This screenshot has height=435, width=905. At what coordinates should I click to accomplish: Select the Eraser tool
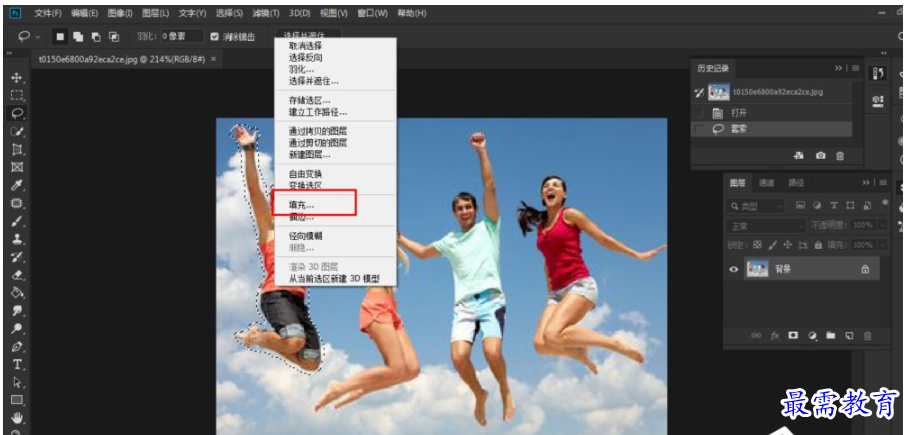17,275
